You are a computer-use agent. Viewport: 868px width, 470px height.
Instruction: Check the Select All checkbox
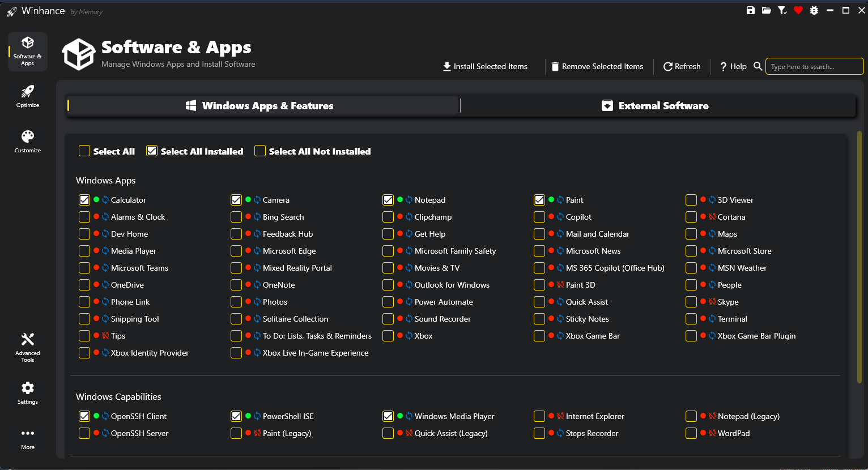pyautogui.click(x=84, y=151)
